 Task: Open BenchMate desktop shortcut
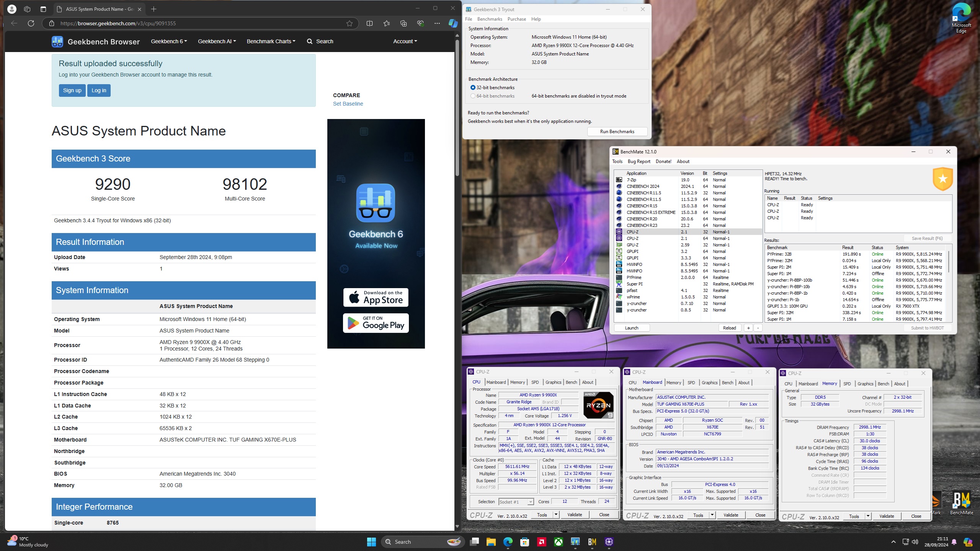click(x=961, y=504)
